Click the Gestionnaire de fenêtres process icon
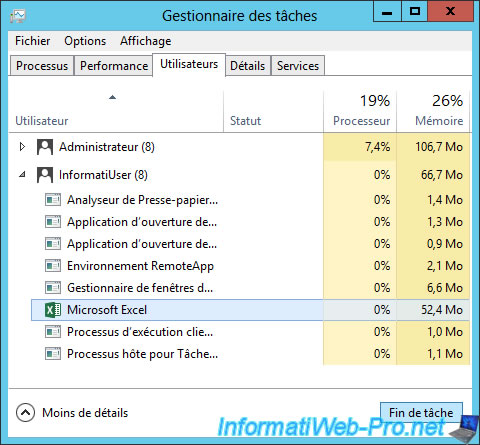 coord(53,288)
